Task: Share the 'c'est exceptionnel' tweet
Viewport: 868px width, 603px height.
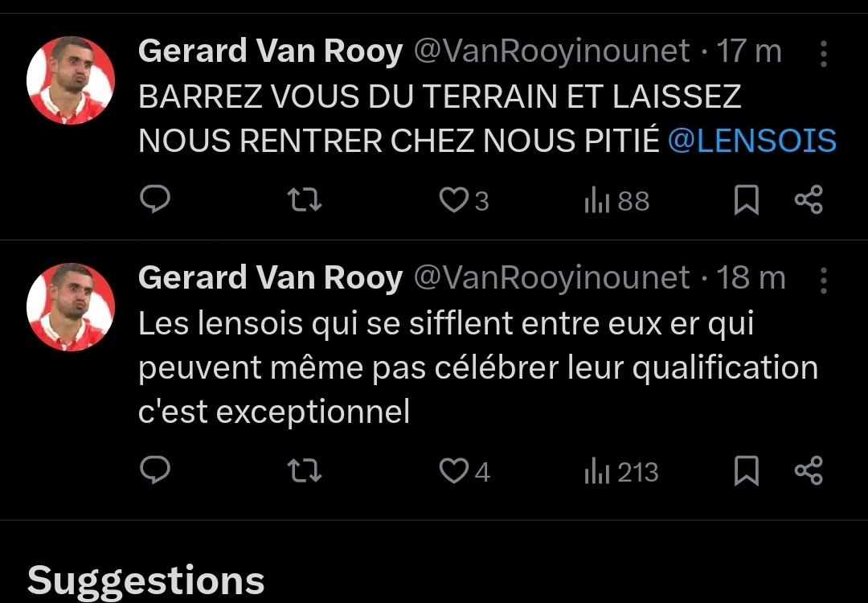Action: click(809, 470)
